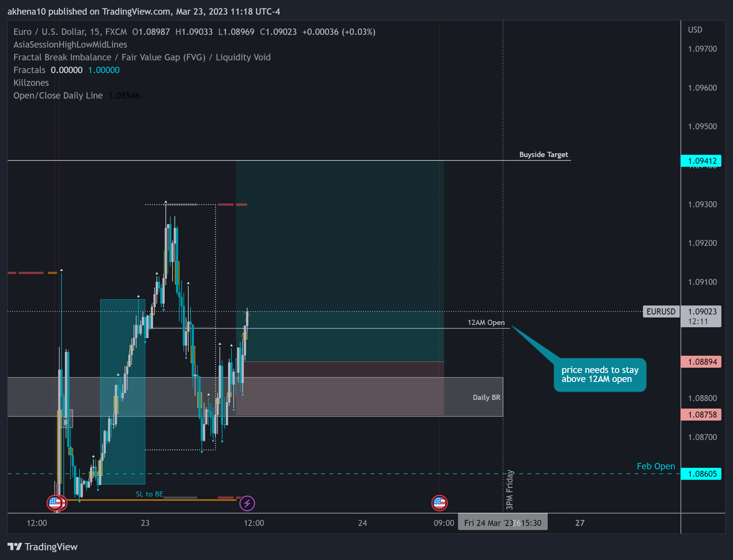Viewport: 733px width, 560px height.
Task: Click the purple lightning event icon
Action: [247, 503]
